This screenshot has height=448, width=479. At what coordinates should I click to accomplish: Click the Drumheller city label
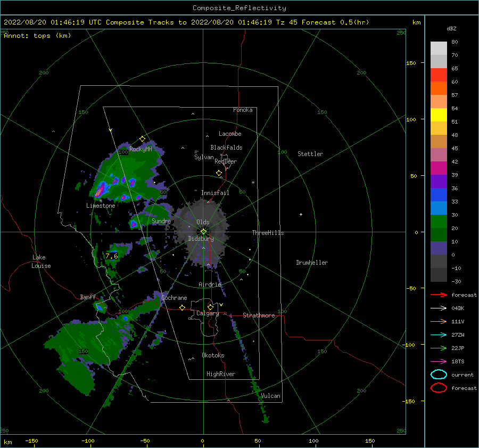tap(312, 263)
